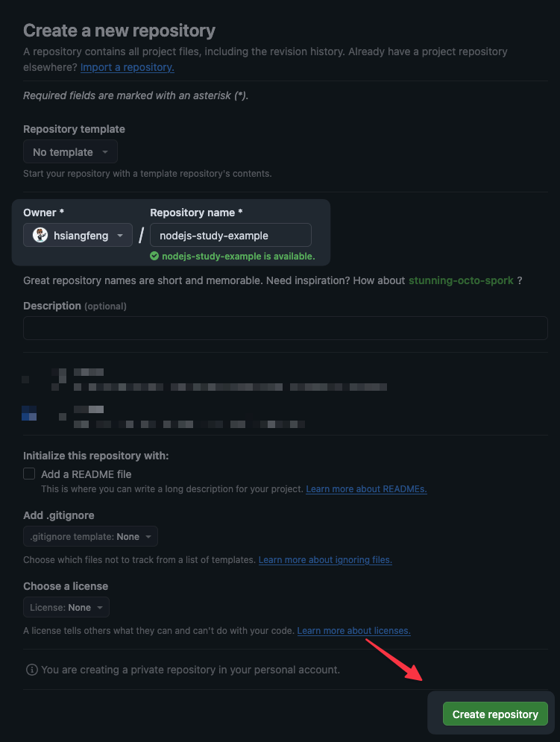Open Learn more about licenses link
This screenshot has height=742, width=560.
[353, 631]
